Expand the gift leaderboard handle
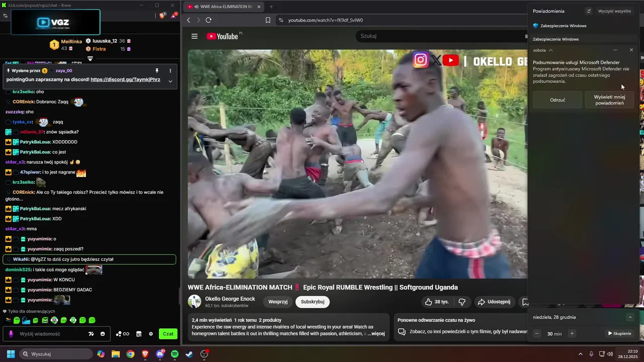The width and height of the screenshot is (644, 362). pyautogui.click(x=90, y=59)
